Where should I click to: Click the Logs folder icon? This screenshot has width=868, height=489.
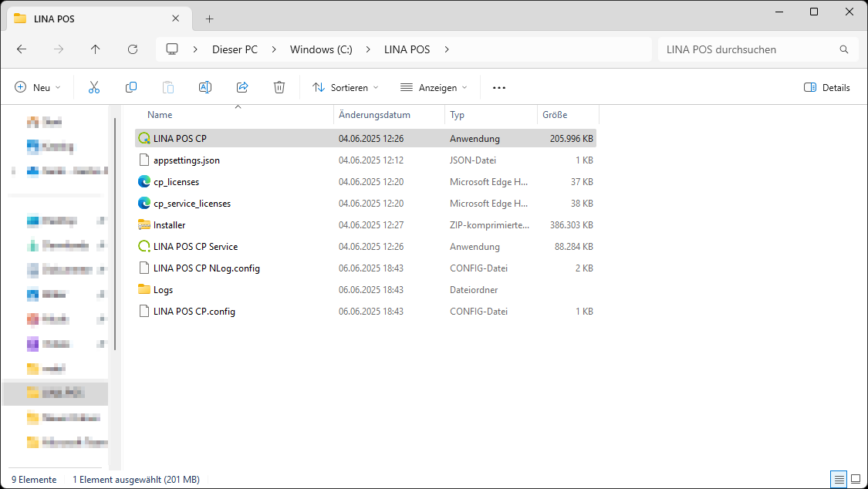144,289
